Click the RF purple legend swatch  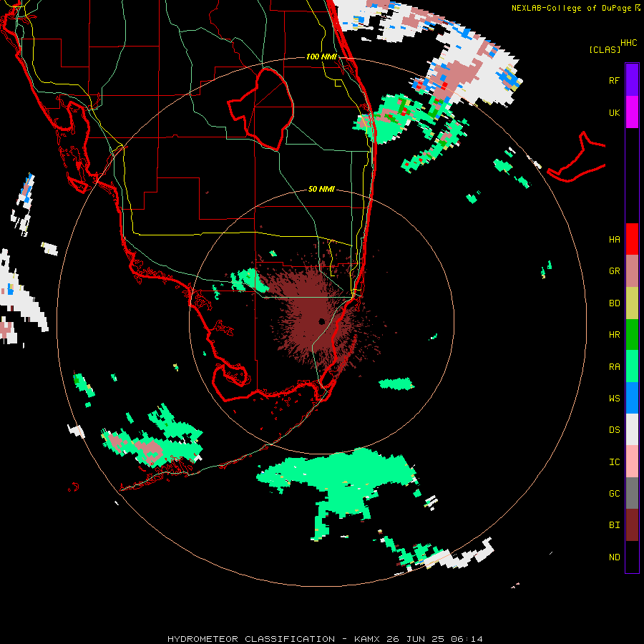tap(632, 80)
